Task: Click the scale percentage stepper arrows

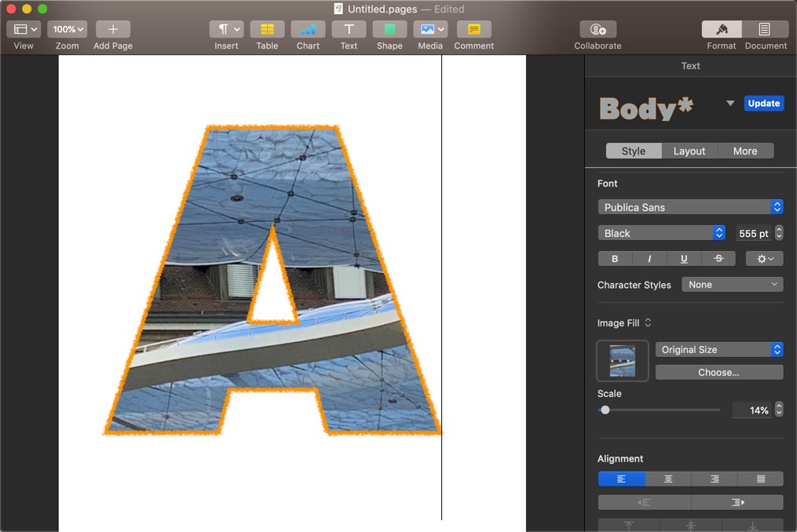Action: (x=779, y=410)
